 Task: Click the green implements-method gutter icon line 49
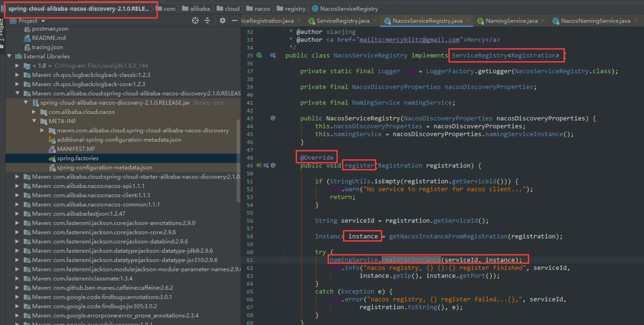coord(259,165)
